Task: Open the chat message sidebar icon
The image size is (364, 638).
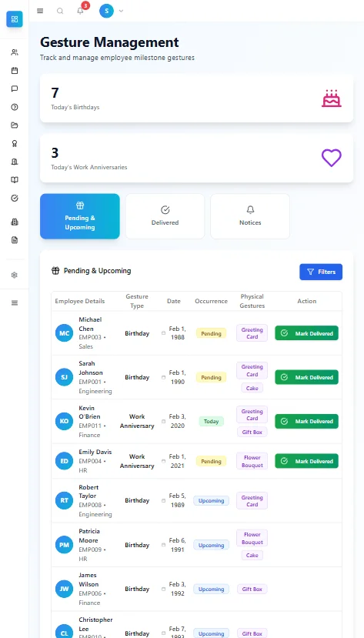Action: click(14, 89)
